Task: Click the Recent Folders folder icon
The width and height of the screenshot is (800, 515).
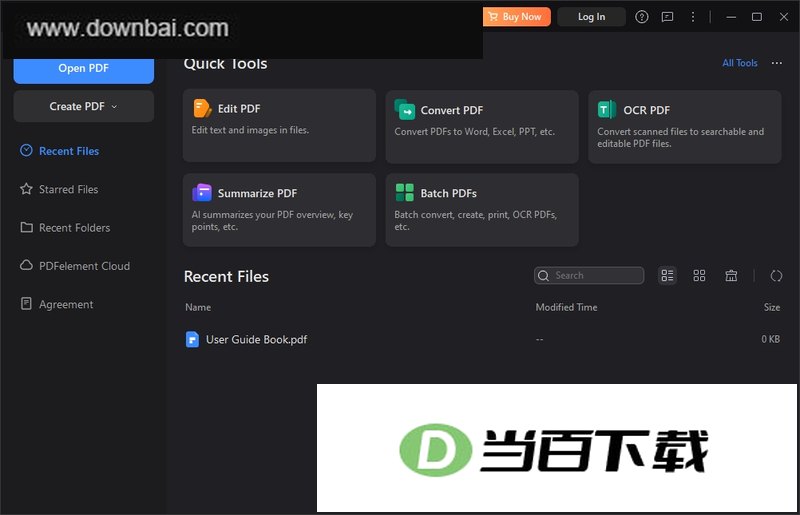Action: click(26, 227)
